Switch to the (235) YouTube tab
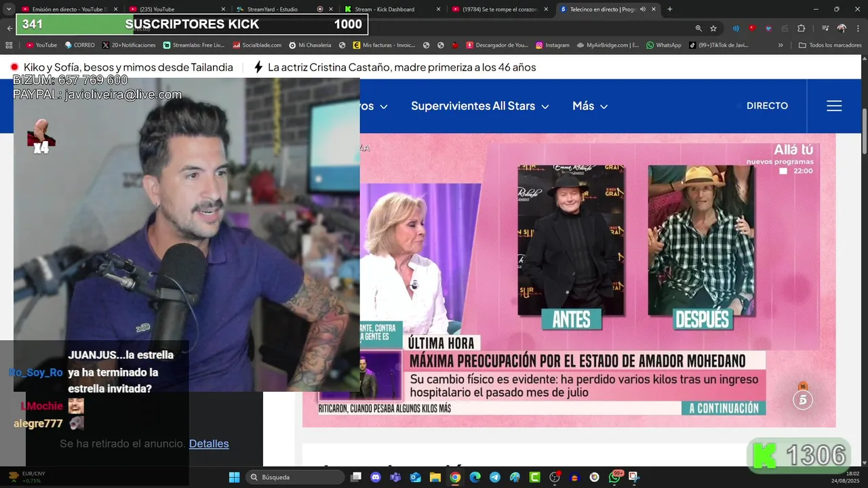 176,9
